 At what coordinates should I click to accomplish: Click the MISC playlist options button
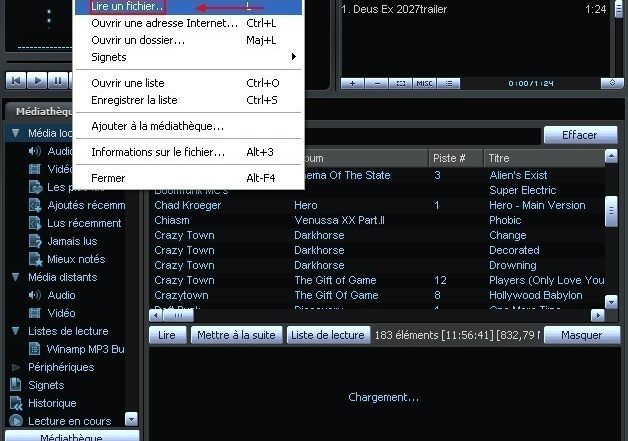[x=424, y=83]
